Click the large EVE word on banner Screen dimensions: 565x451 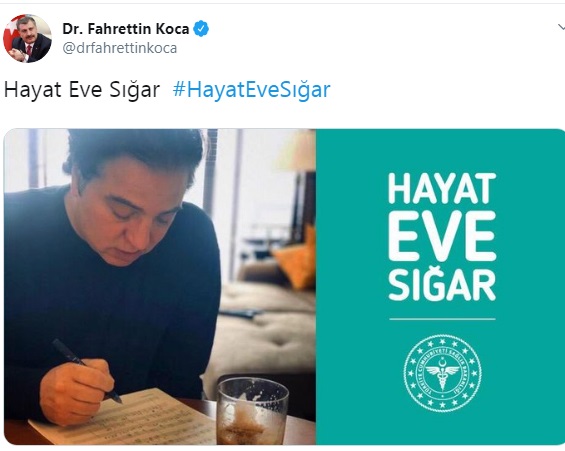click(442, 236)
